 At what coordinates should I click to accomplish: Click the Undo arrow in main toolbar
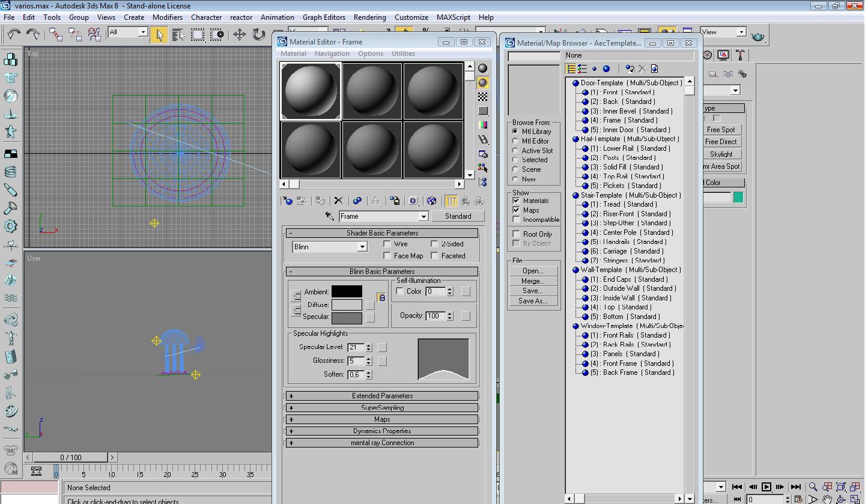(x=13, y=34)
